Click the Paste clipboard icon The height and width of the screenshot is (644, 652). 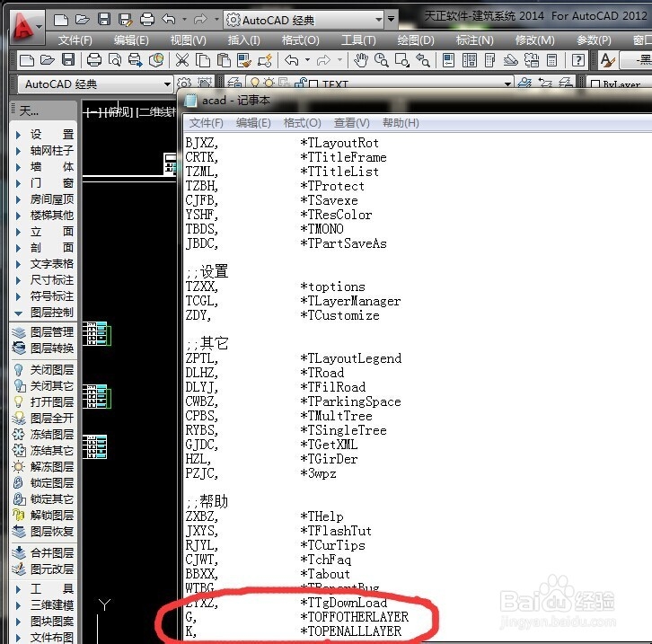[x=224, y=60]
